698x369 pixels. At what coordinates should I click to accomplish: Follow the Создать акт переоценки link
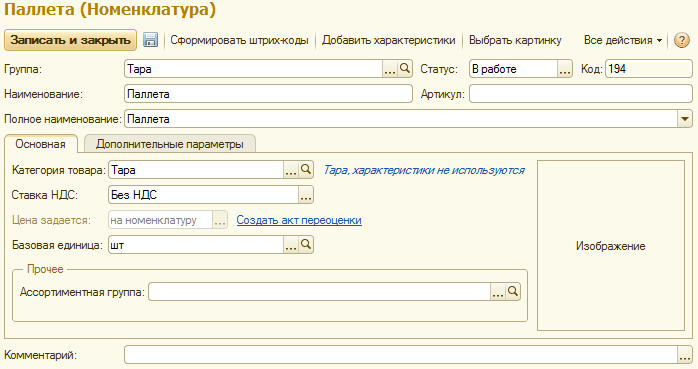pyautogui.click(x=299, y=220)
